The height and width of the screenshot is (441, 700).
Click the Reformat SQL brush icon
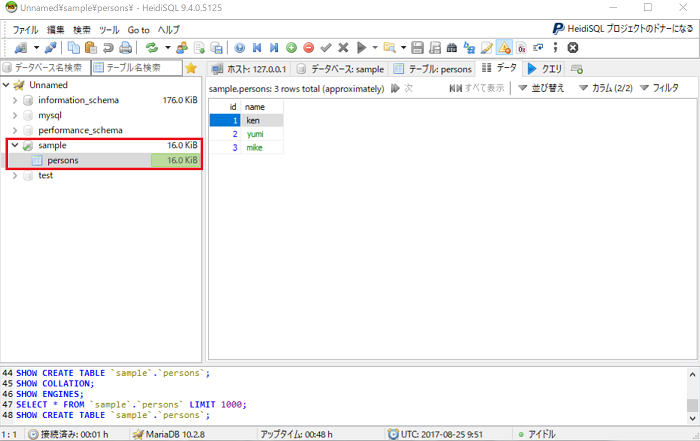pyautogui.click(x=487, y=48)
